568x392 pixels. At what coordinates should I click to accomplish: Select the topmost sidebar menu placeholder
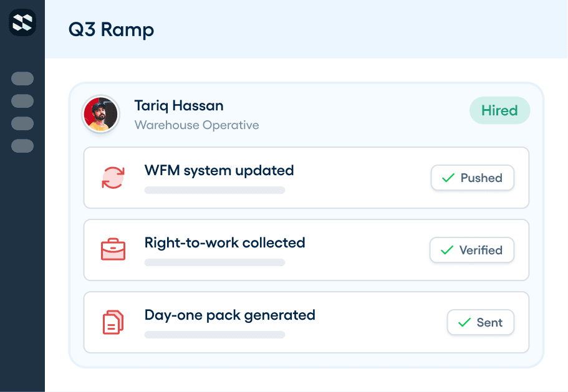pos(22,79)
